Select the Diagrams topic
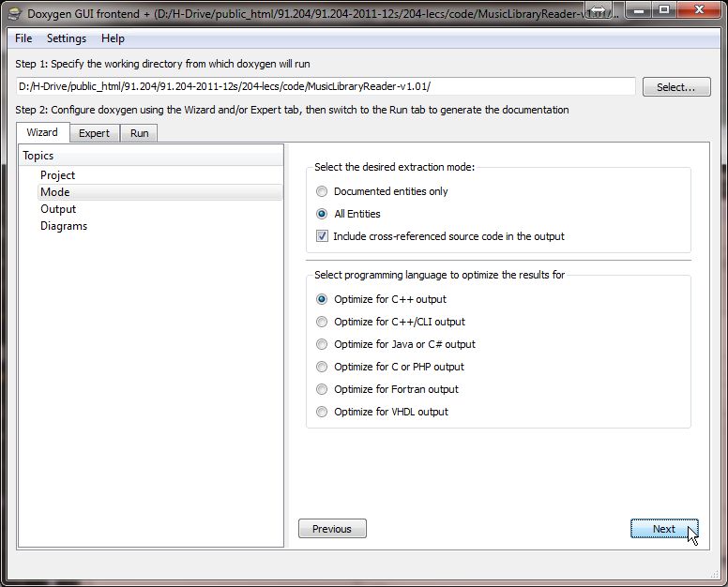728x587 pixels. (x=64, y=226)
